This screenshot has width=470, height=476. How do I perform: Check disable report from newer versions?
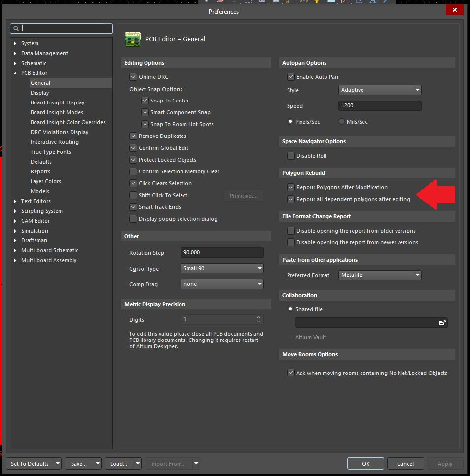point(291,242)
